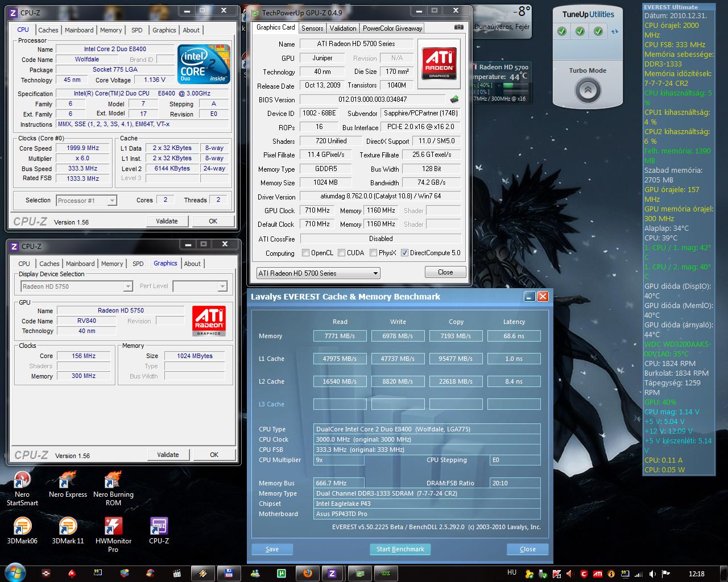728x582 pixels.
Task: Click CPU-Z purple Z taskbar button
Action: point(332,573)
